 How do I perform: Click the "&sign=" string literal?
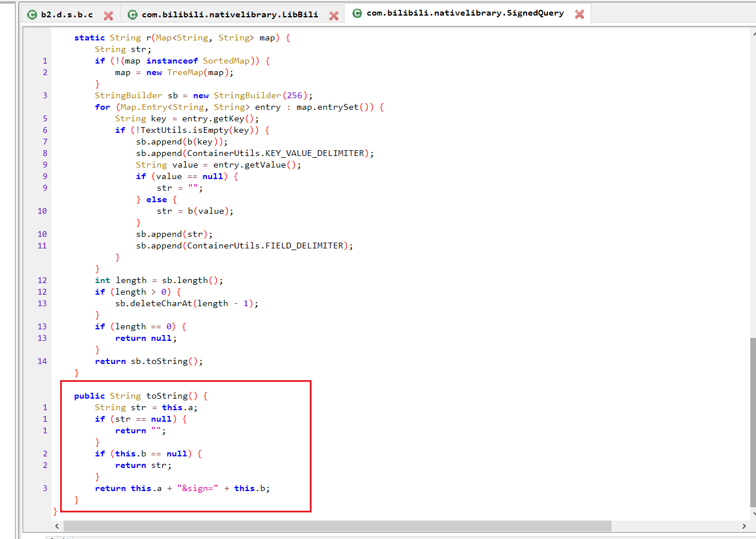(198, 488)
